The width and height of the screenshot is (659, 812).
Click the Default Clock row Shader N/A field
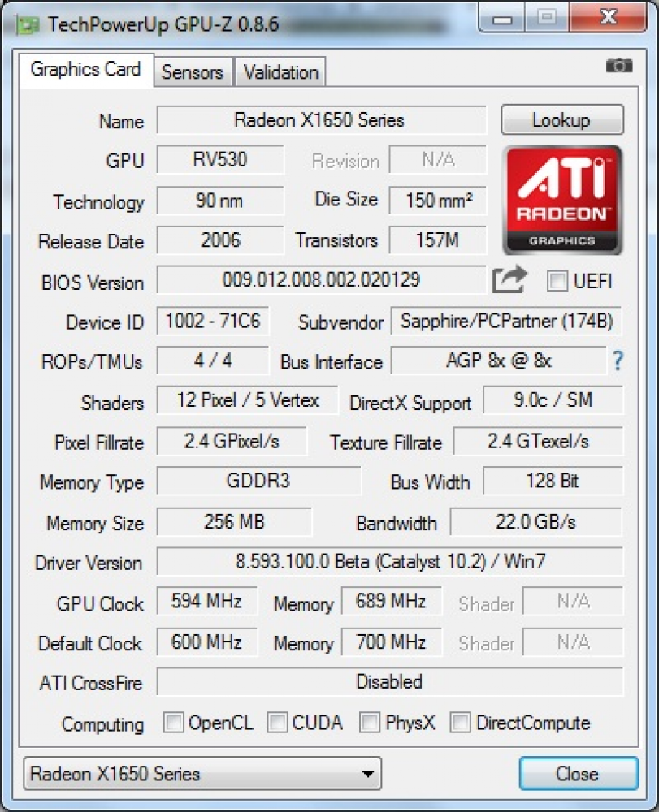[573, 642]
